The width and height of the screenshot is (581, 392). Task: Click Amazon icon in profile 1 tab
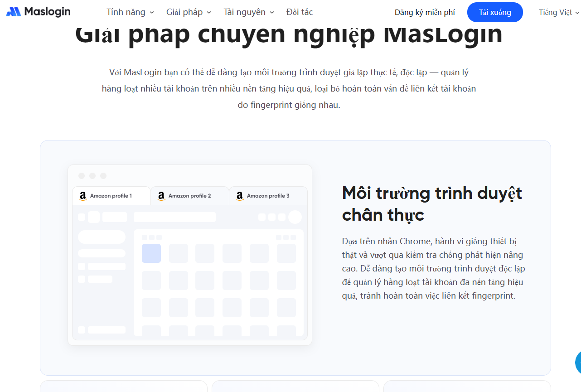pyautogui.click(x=83, y=196)
